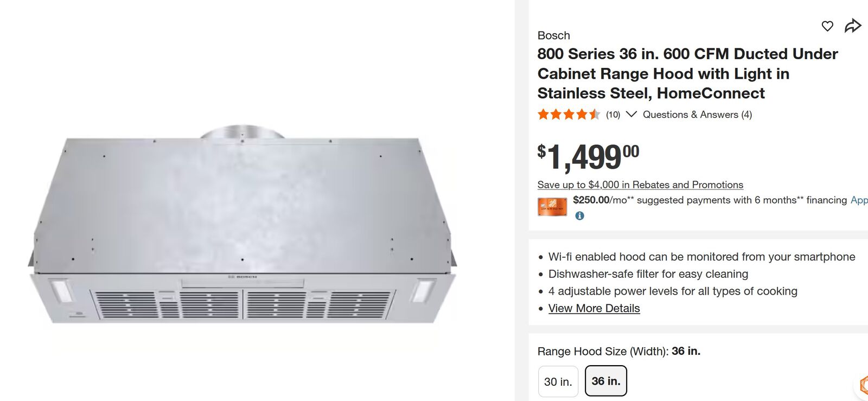This screenshot has height=401, width=868.
Task: Select the 36 in. hood size
Action: click(x=605, y=381)
